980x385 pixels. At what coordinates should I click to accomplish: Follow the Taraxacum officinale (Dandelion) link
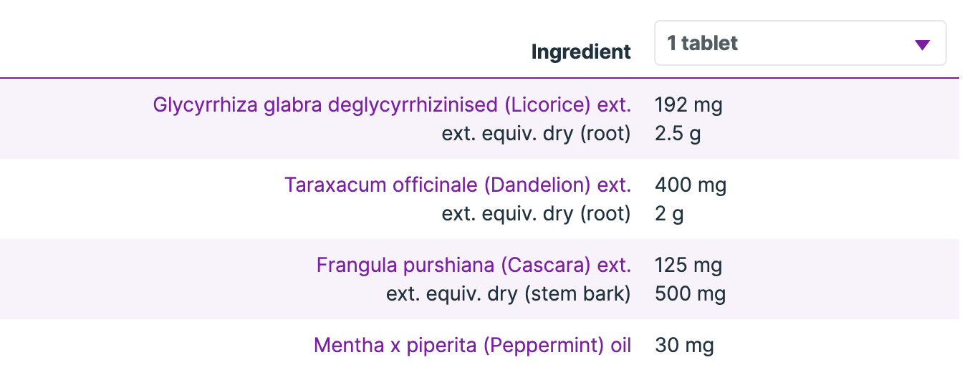(458, 185)
